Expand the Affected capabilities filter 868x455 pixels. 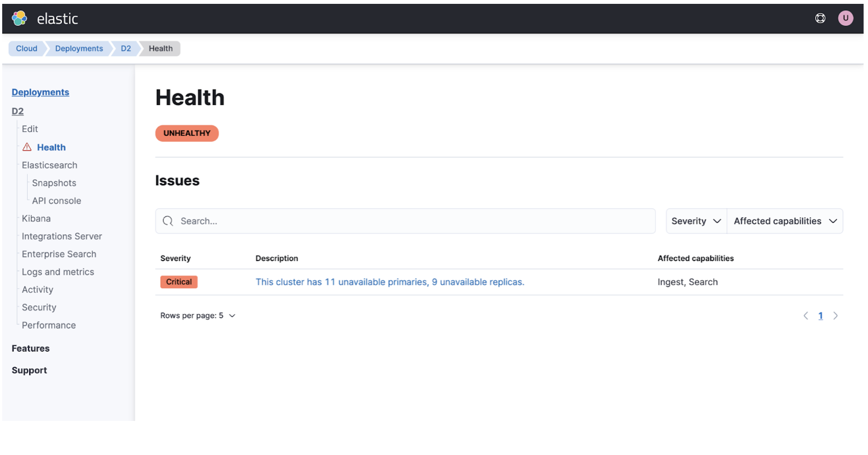coord(785,221)
